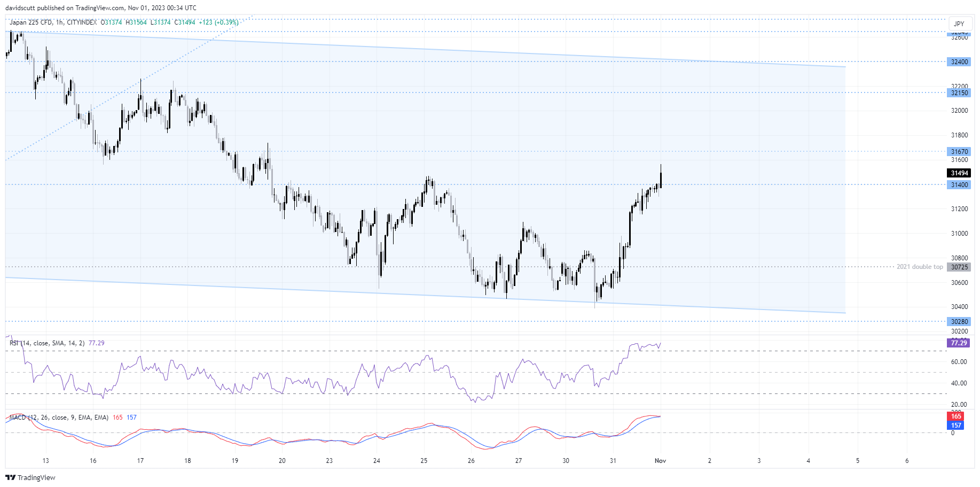The height and width of the screenshot is (487, 980).
Task: Click the TradingView logo at the bottom
Action: pos(31,477)
